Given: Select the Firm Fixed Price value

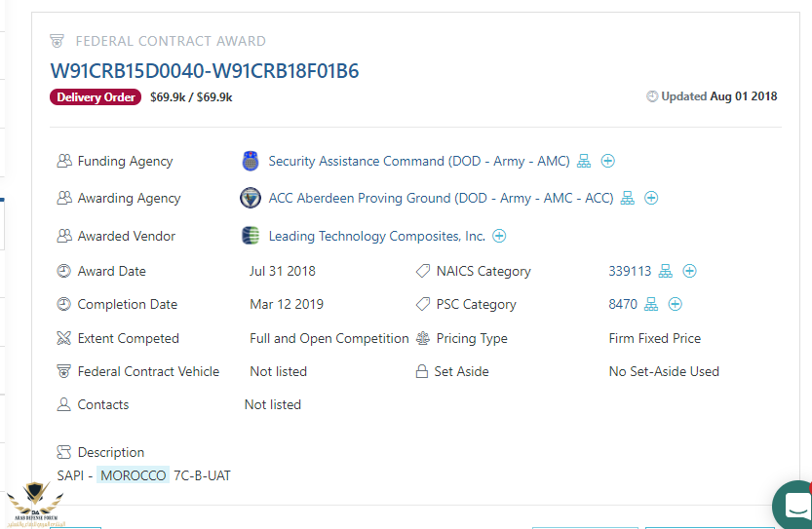Looking at the screenshot, I should (655, 338).
